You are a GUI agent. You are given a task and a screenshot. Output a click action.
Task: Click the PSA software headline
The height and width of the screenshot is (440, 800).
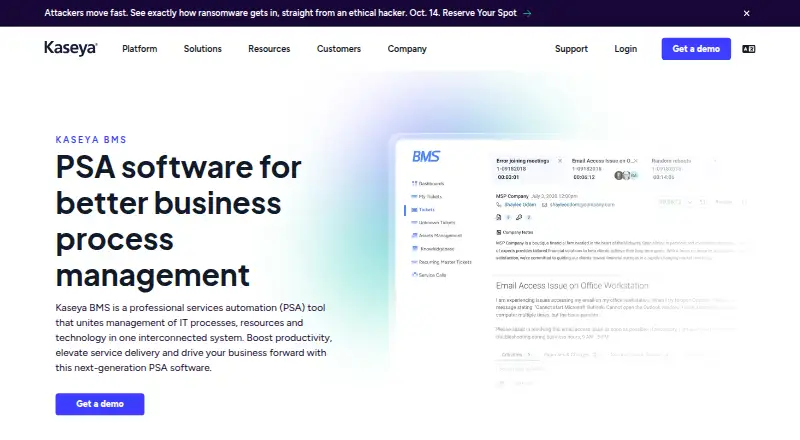click(179, 221)
